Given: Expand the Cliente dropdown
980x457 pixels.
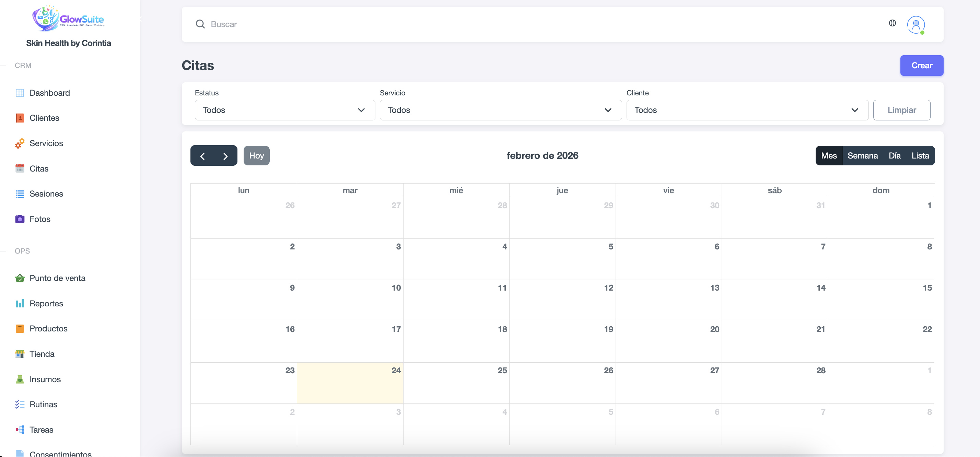Looking at the screenshot, I should coord(747,110).
